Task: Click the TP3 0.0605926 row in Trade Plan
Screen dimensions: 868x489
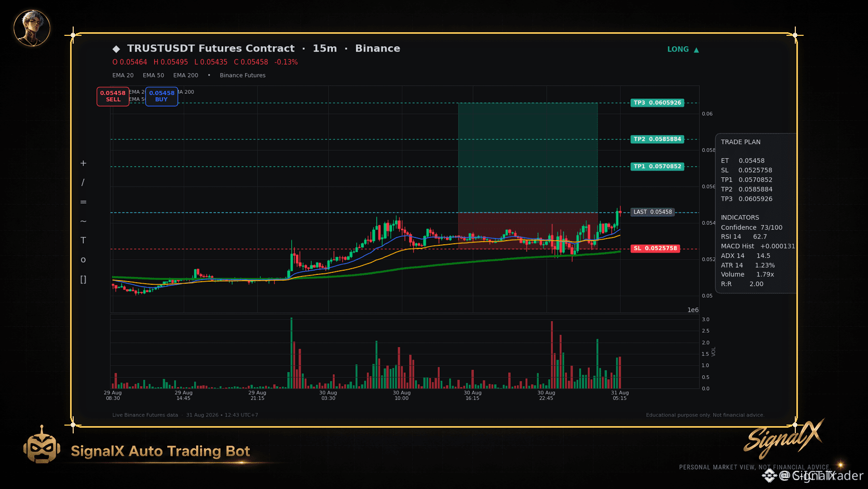Action: coord(747,199)
